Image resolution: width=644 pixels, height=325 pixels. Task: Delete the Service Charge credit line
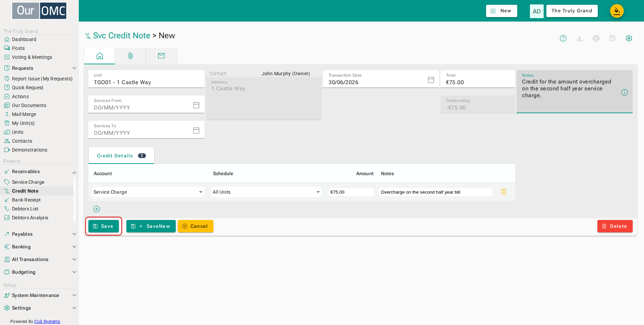504,192
